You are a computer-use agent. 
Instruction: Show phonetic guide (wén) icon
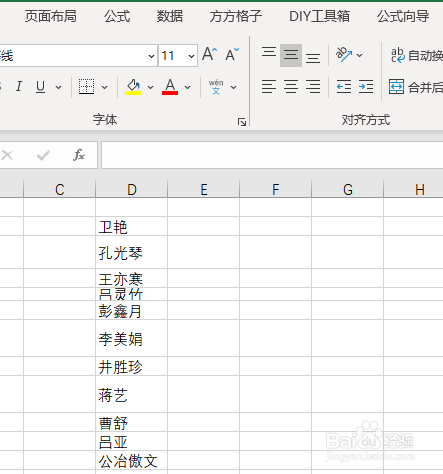pyautogui.click(x=216, y=87)
